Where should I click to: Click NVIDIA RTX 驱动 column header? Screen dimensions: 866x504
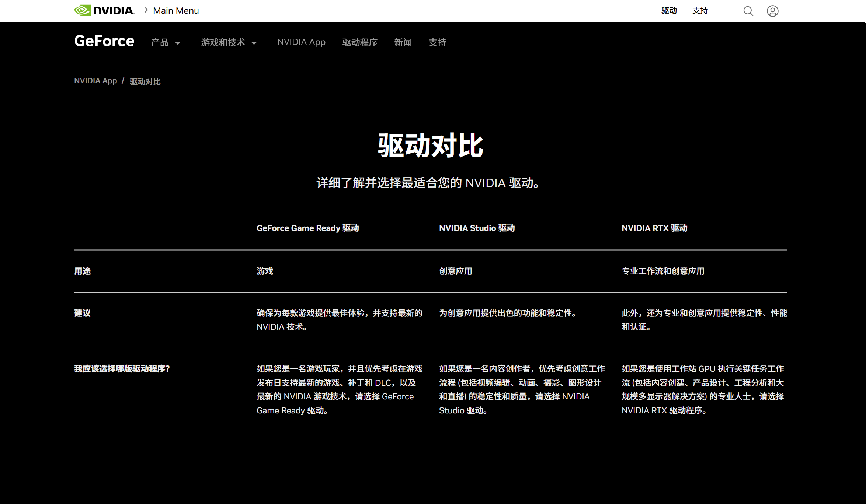654,228
